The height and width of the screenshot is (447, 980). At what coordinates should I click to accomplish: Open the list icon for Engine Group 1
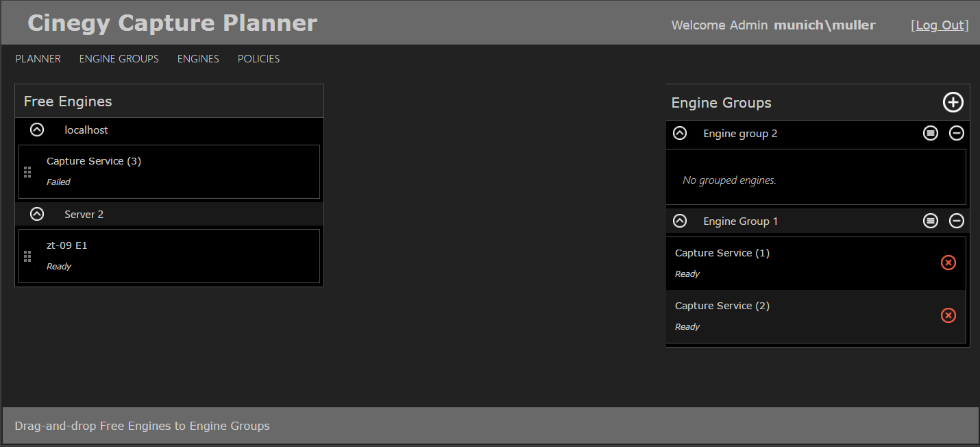930,221
